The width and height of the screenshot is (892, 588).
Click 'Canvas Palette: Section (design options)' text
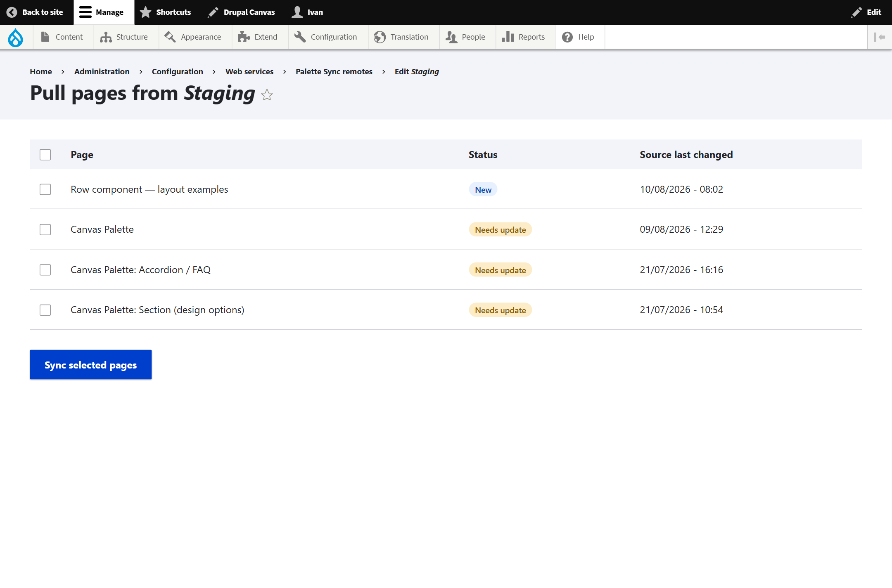click(x=157, y=310)
